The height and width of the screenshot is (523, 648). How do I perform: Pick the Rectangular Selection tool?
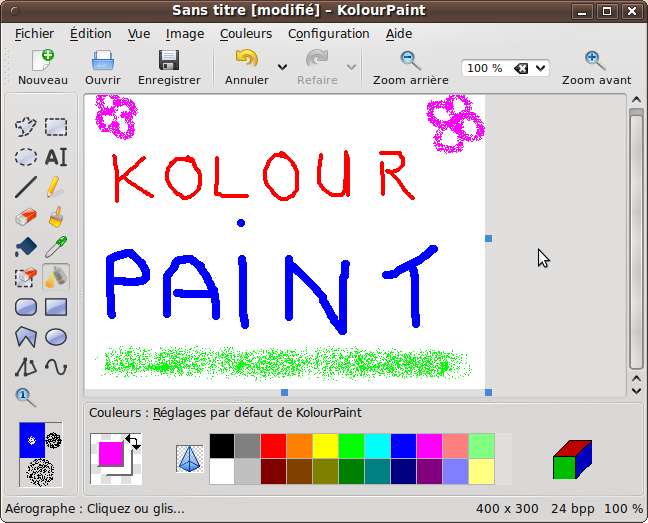pyautogui.click(x=56, y=127)
